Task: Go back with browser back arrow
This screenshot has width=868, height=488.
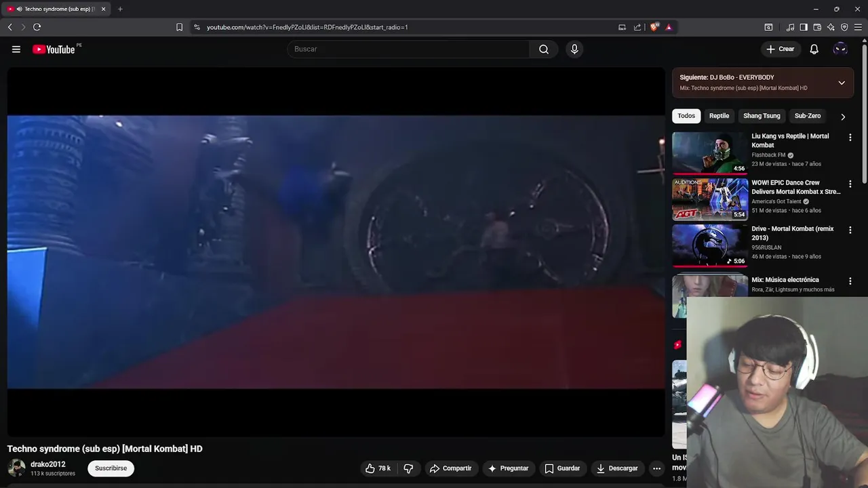Action: [10, 27]
